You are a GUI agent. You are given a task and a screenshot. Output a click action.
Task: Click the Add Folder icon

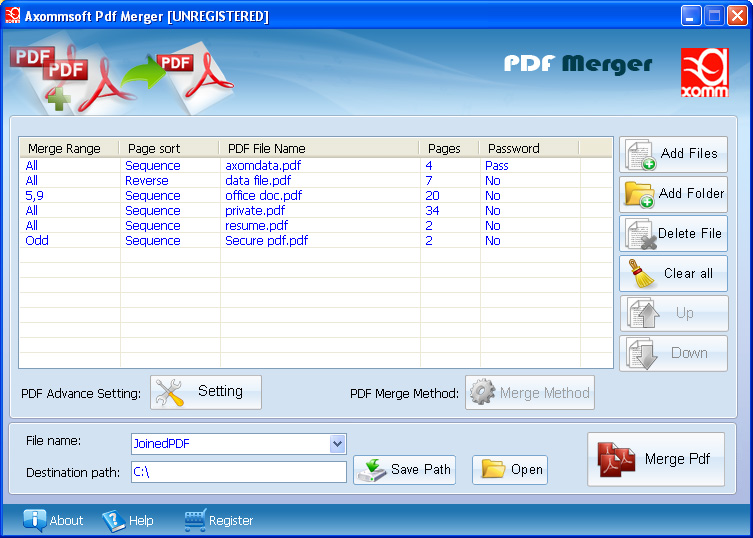[639, 195]
